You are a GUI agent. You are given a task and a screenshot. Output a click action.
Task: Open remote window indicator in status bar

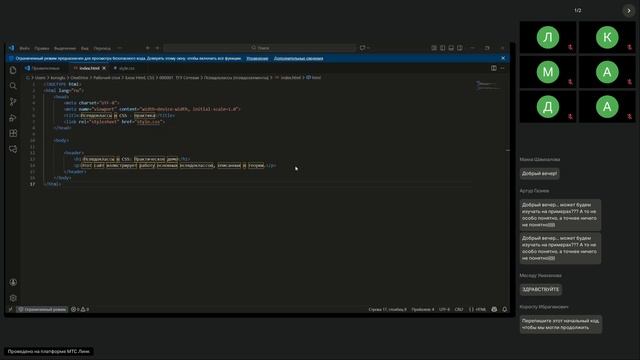(11, 309)
